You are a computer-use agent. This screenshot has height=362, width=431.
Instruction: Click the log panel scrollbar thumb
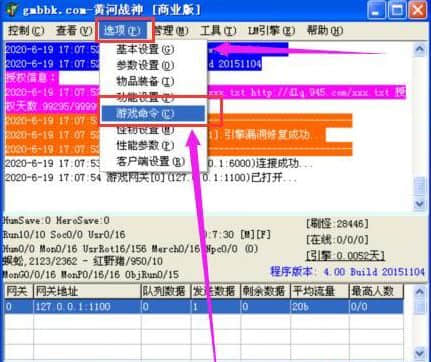pos(420,186)
